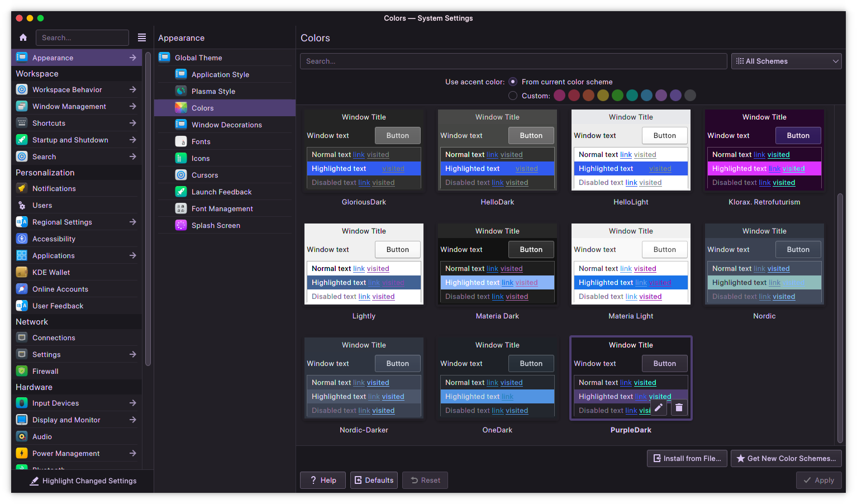Open Application Style settings
Viewport: 857px width, 504px height.
[225, 74]
